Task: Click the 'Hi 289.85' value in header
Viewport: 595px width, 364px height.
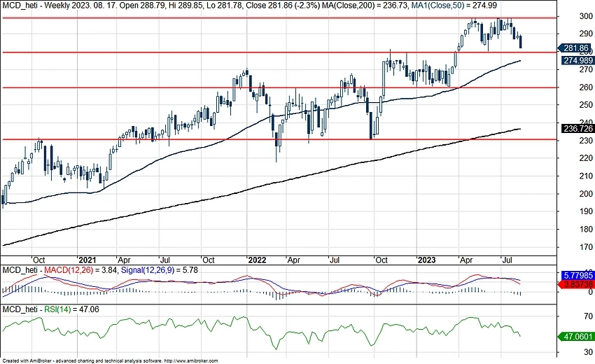Action: click(x=186, y=6)
